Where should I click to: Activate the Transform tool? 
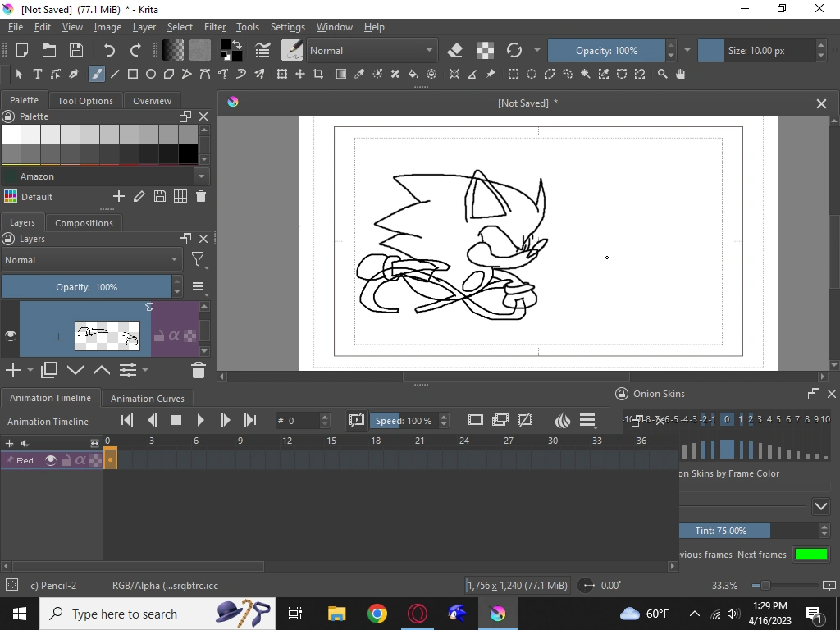282,74
